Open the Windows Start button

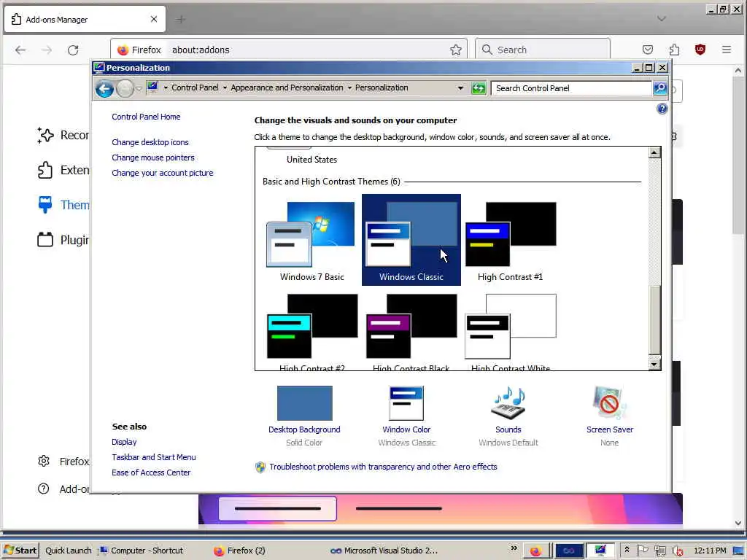(x=20, y=551)
